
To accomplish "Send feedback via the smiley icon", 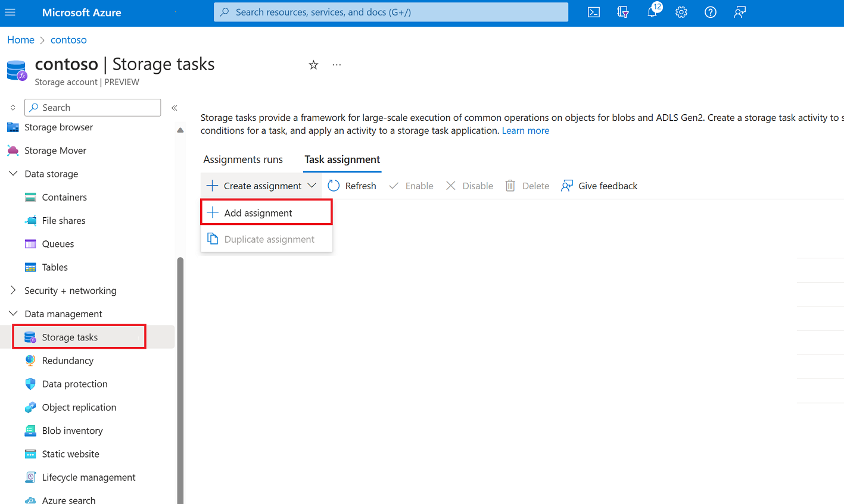I will pyautogui.click(x=739, y=12).
